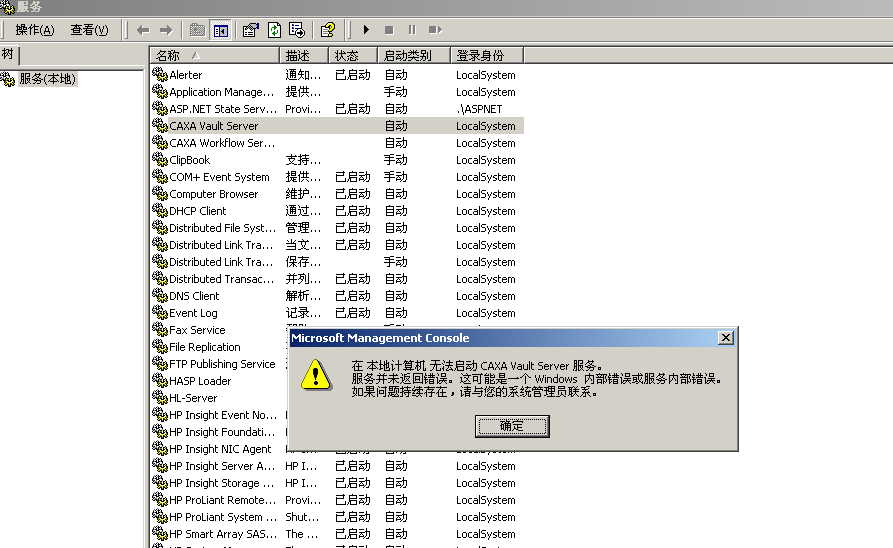
Task: Click the Export list toolbar icon
Action: (x=297, y=30)
